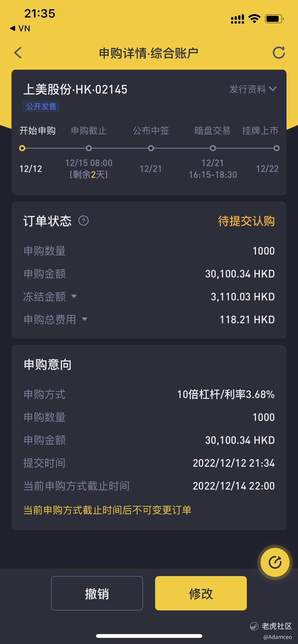The height and width of the screenshot is (644, 298).
Task: Modify the order with 修改 button
Action: point(201,593)
